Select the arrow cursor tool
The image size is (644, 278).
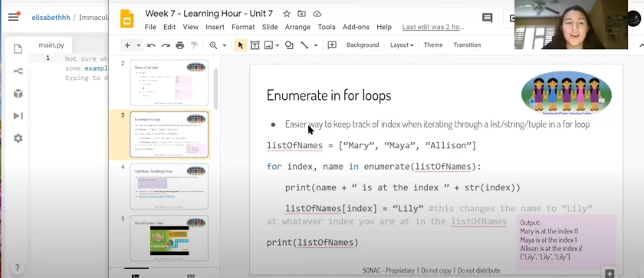(x=241, y=45)
